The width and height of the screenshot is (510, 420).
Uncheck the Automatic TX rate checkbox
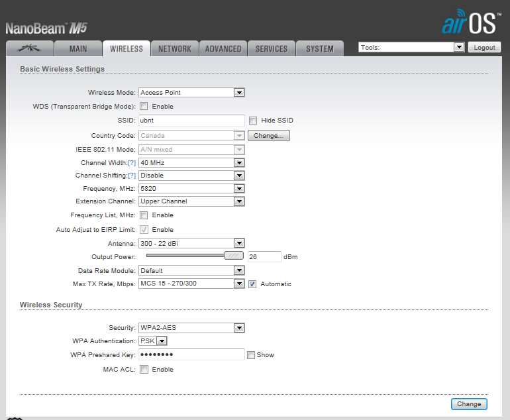tap(252, 284)
